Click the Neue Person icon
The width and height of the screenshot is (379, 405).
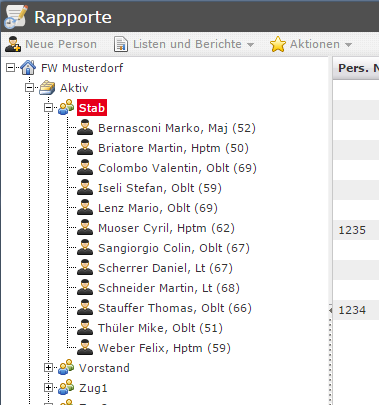coord(13,44)
